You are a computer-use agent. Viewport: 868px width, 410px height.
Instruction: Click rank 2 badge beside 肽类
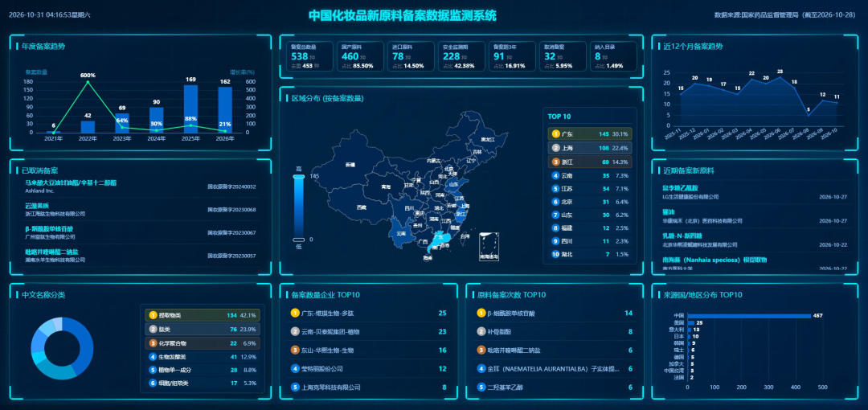tap(153, 329)
